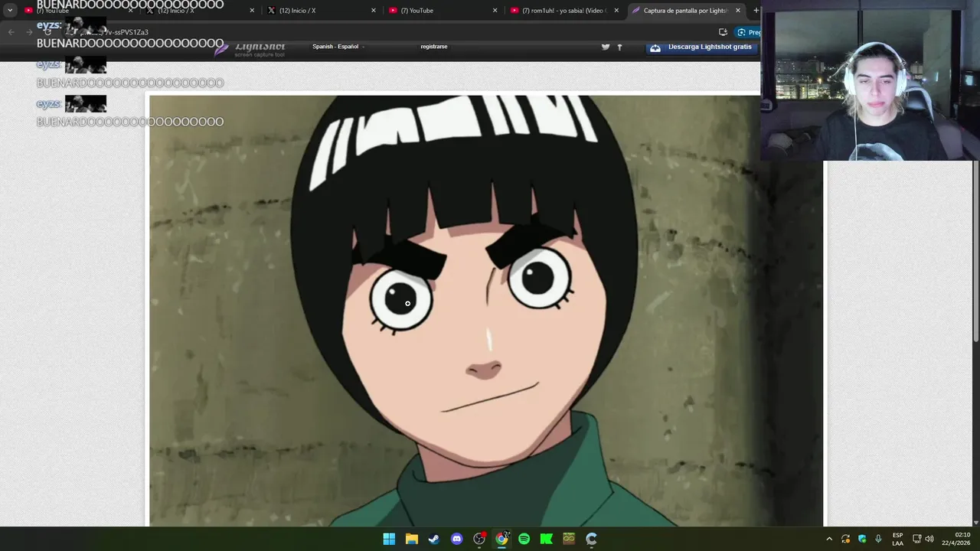
Task: Click the microphone tray icon
Action: (x=878, y=539)
